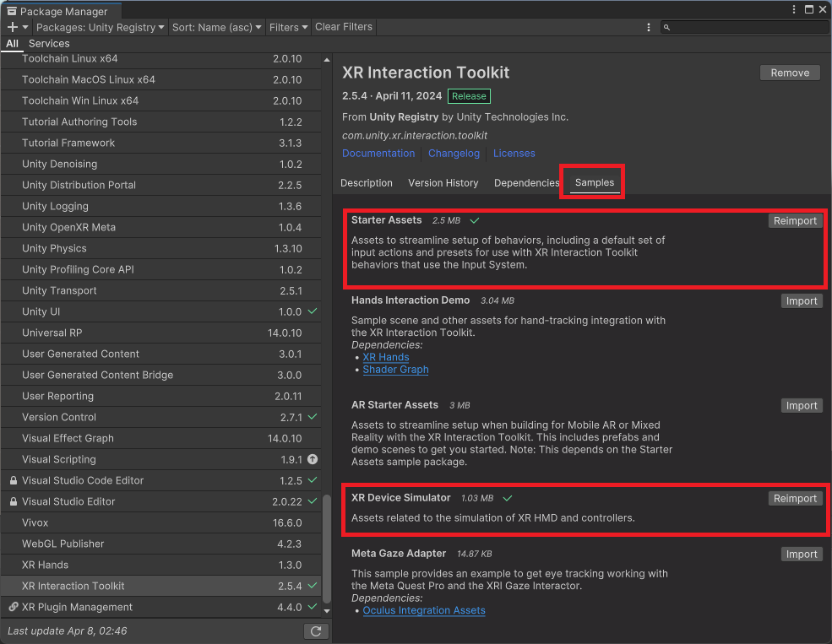The height and width of the screenshot is (644, 832).
Task: Click the refresh package list icon
Action: pos(316,631)
